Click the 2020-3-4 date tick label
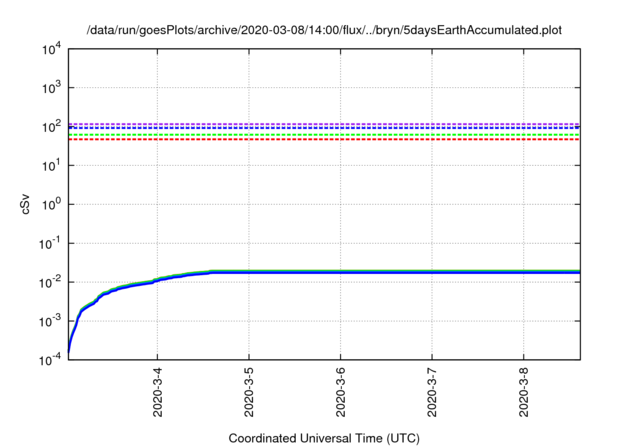Image resolution: width=640 pixels, height=448 pixels. pos(158,392)
